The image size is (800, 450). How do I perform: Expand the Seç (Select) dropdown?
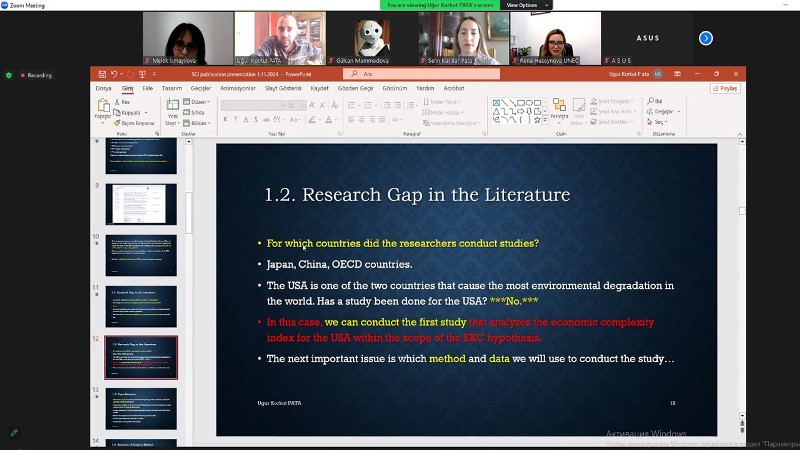coord(659,121)
